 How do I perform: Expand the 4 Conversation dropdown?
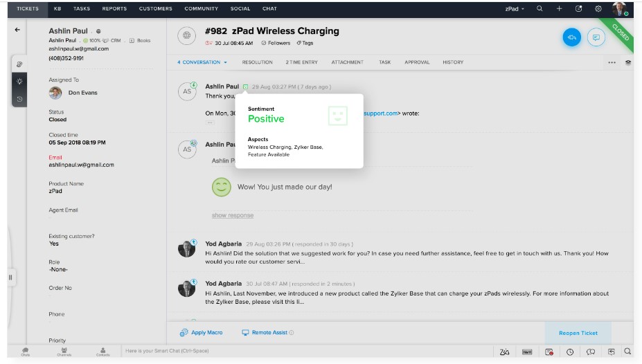coord(202,62)
